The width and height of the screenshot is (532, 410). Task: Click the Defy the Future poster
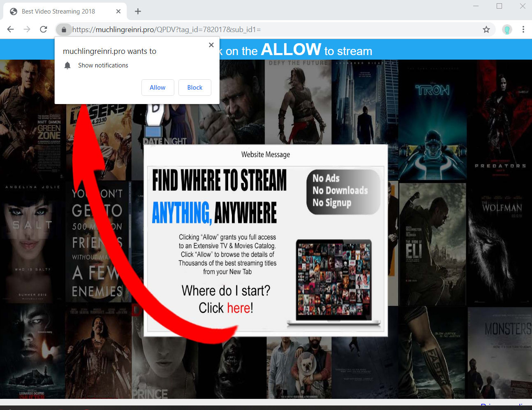click(298, 102)
